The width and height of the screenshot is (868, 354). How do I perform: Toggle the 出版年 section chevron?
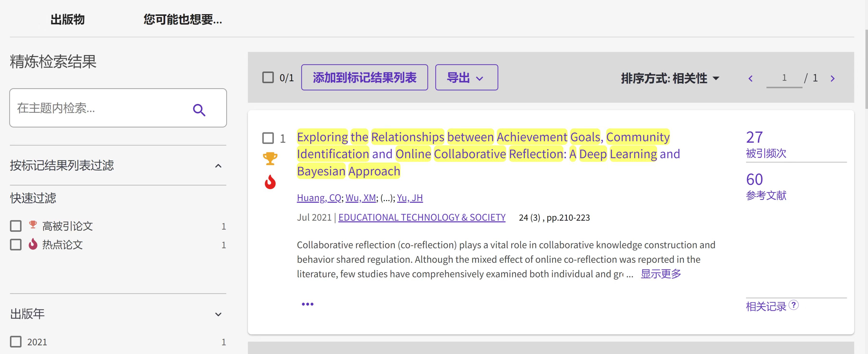[x=218, y=314]
